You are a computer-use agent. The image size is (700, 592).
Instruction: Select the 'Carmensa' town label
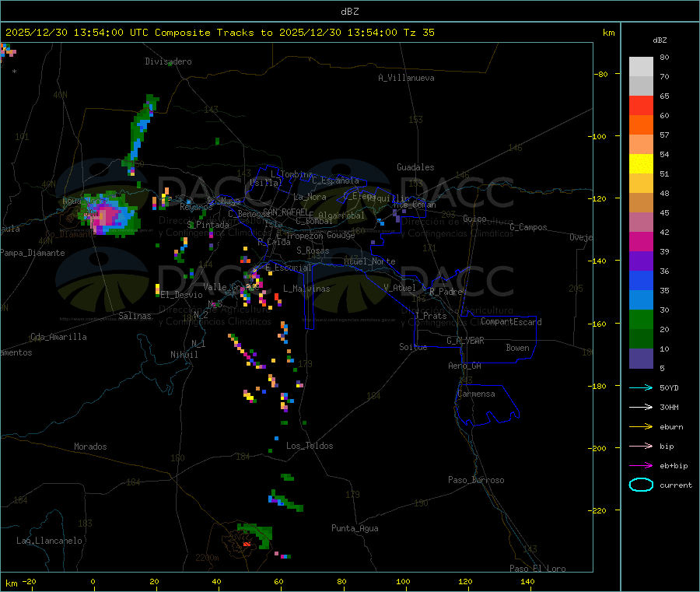pyautogui.click(x=476, y=394)
